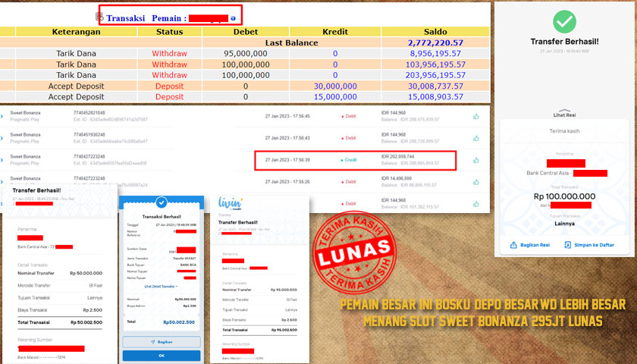Click Bagikan Resi link

tap(529, 245)
